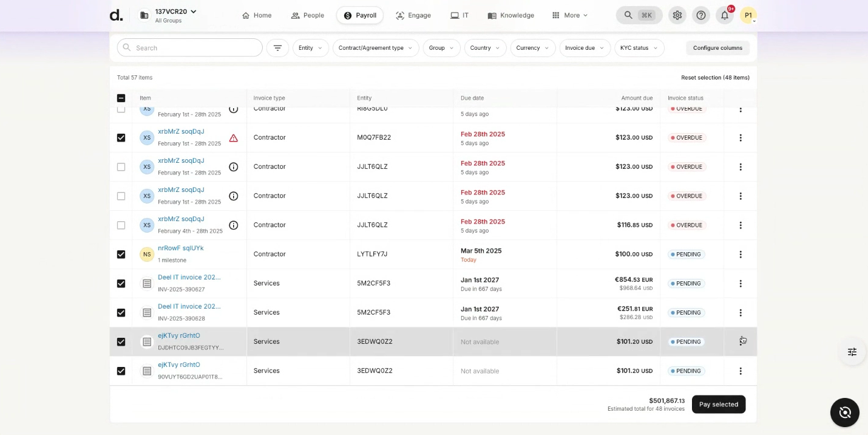
Task: Open the sliders adjustment floating button
Action: pyautogui.click(x=852, y=352)
